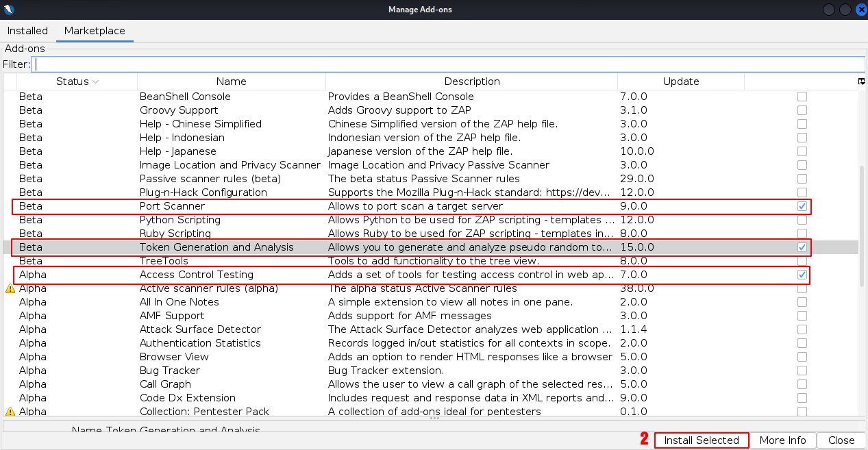Screen dimensions: 868x450
Task: Click the More Info button
Action: 782,440
